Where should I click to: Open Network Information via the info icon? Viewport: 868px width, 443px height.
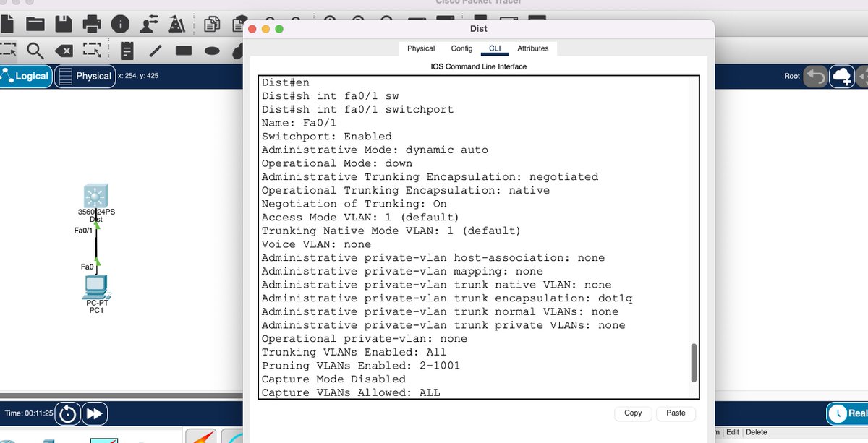(120, 25)
